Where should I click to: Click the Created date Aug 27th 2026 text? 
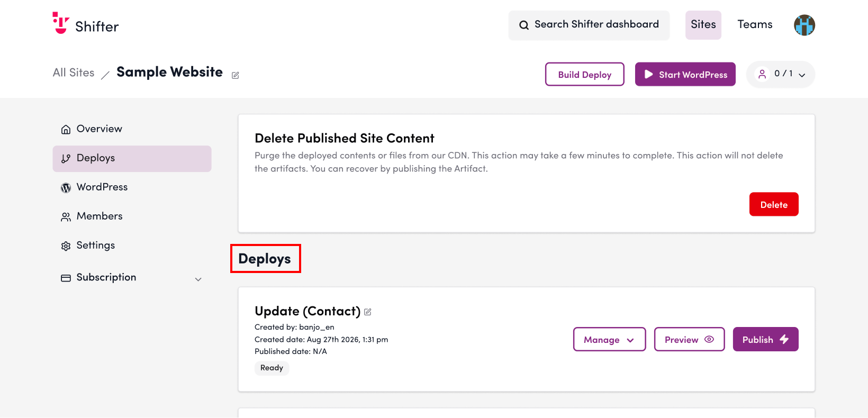321,339
